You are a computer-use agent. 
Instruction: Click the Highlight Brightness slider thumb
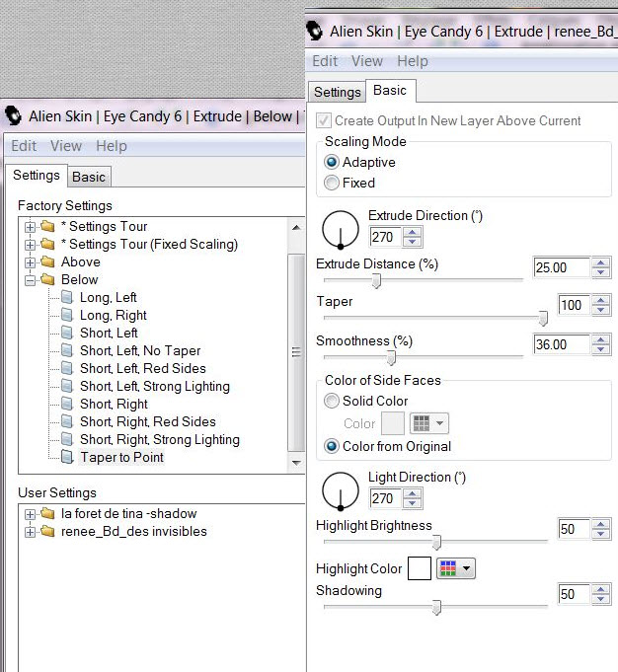436,542
